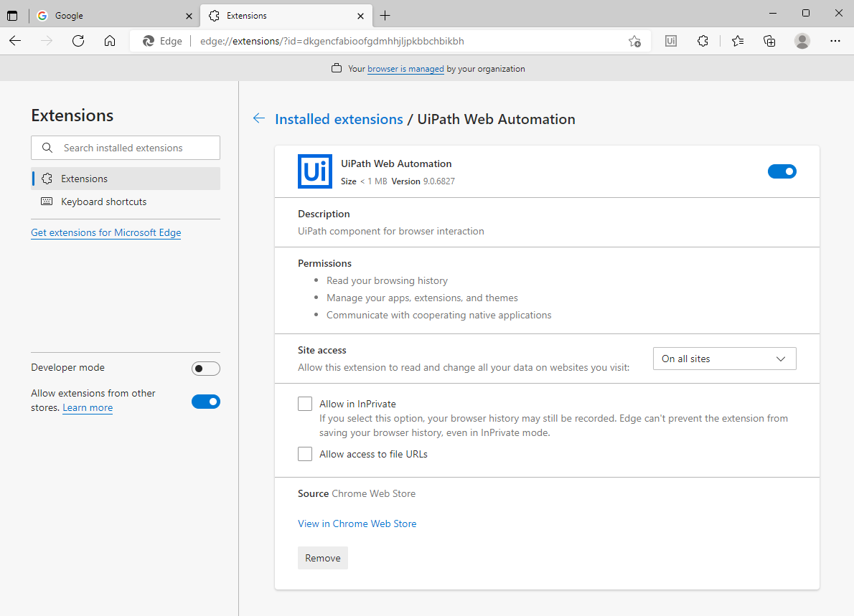Click 'UiPath component for browser interaction' text

click(x=391, y=232)
